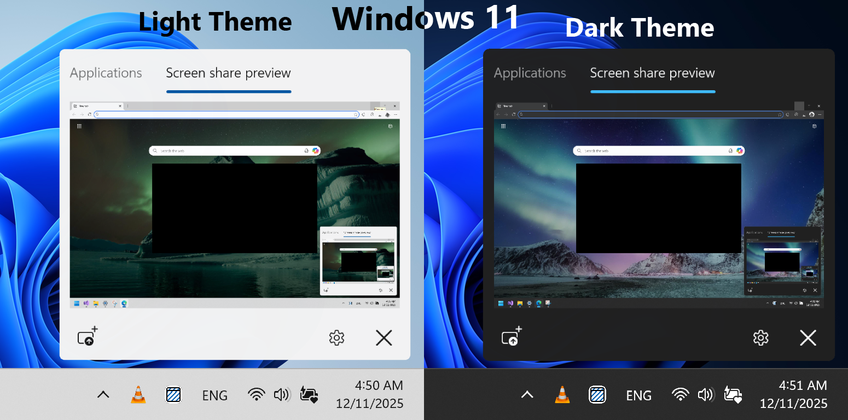Image resolution: width=848 pixels, height=420 pixels.
Task: Select Screen share preview tab in light panel
Action: pyautogui.click(x=228, y=73)
